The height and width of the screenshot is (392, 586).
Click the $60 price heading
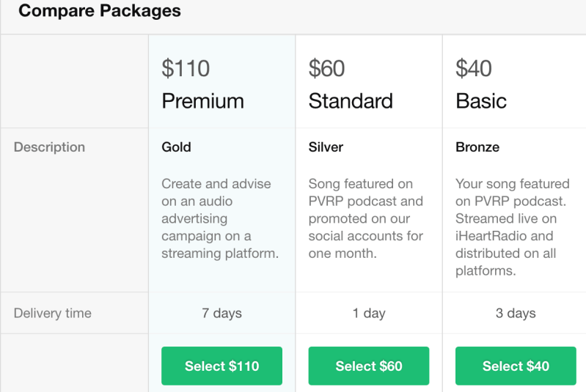tap(326, 69)
